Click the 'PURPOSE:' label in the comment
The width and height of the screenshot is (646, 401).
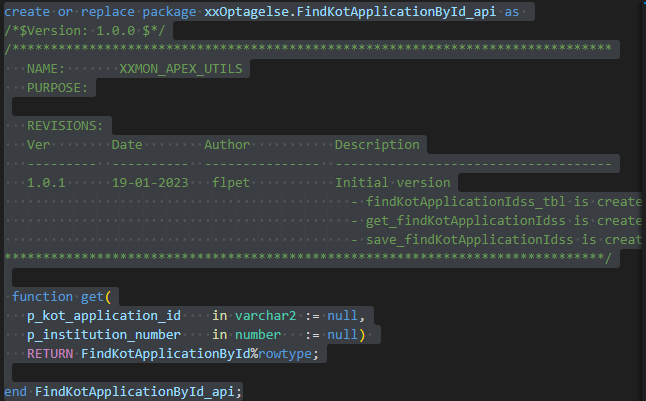57,88
